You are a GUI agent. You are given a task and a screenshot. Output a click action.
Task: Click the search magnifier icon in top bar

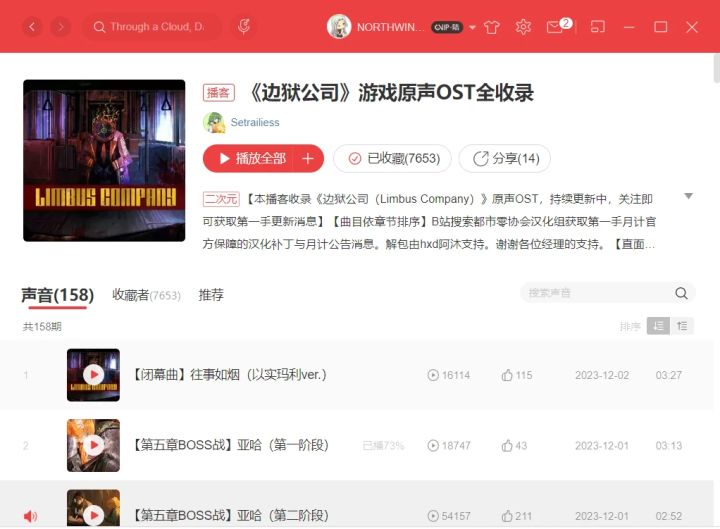99,27
